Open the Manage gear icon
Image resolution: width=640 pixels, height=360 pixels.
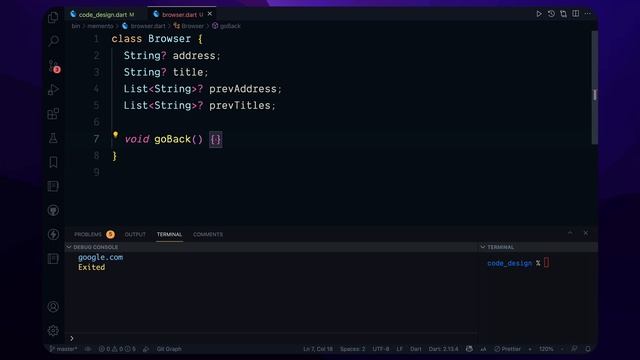click(x=53, y=331)
